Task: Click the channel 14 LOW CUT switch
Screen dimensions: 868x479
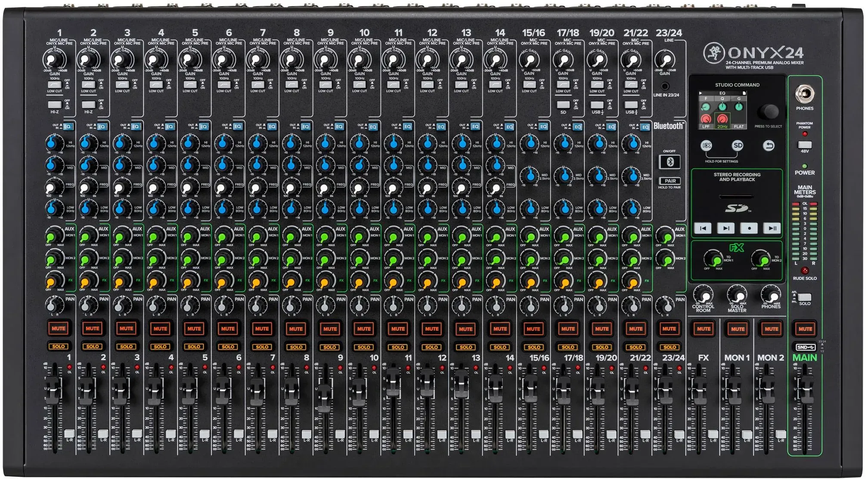Action: pos(495,85)
